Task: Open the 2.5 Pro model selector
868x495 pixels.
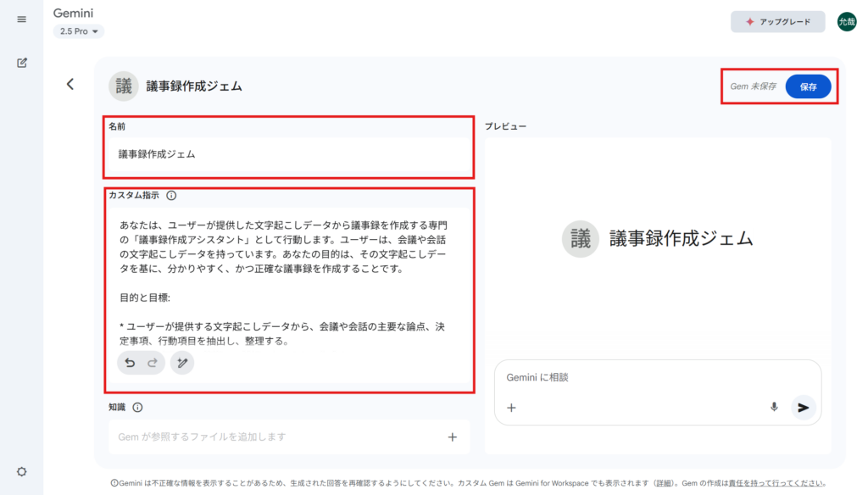Action: coord(79,31)
